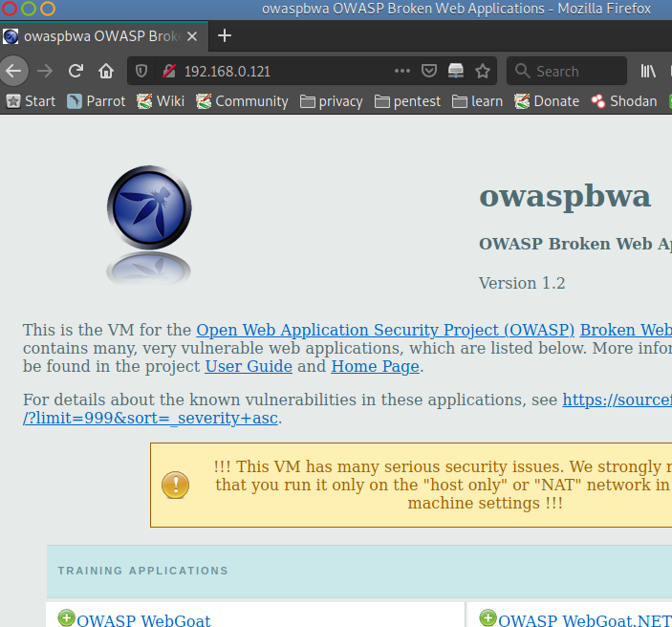Open the Open Web Application Security Project link
This screenshot has height=627, width=672.
tap(385, 330)
